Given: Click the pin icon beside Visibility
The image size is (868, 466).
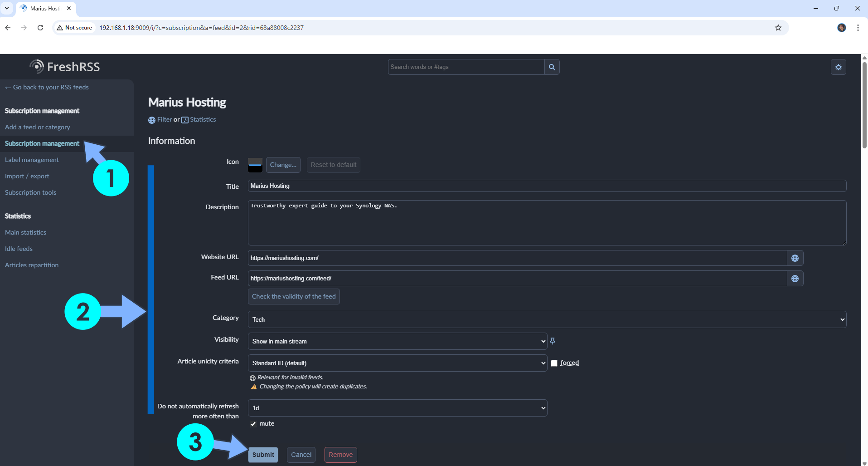Looking at the screenshot, I should point(553,341).
